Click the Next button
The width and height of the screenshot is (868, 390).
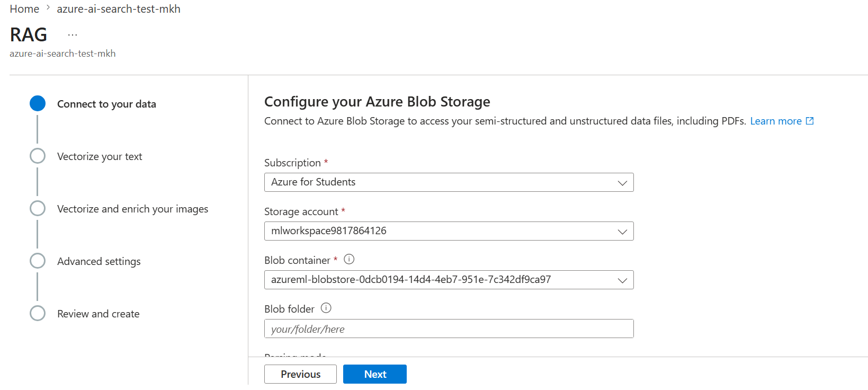coord(375,374)
